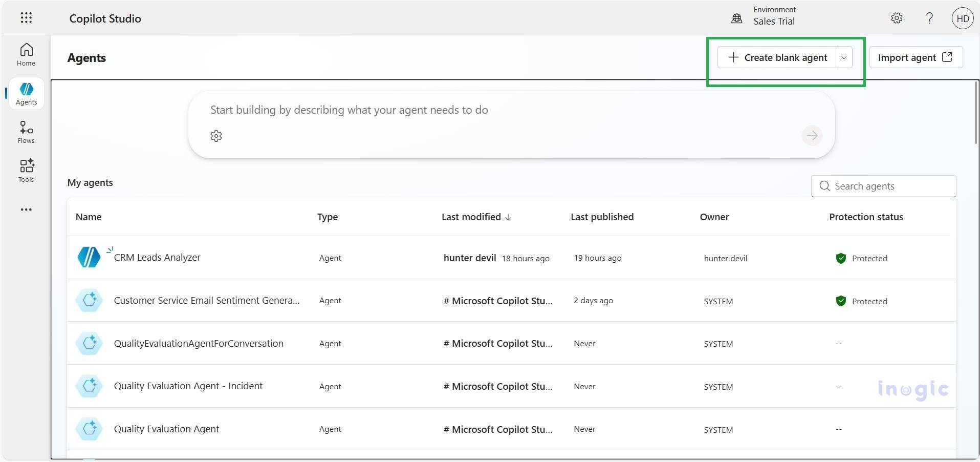
Task: Open the Help question mark icon
Action: [929, 18]
